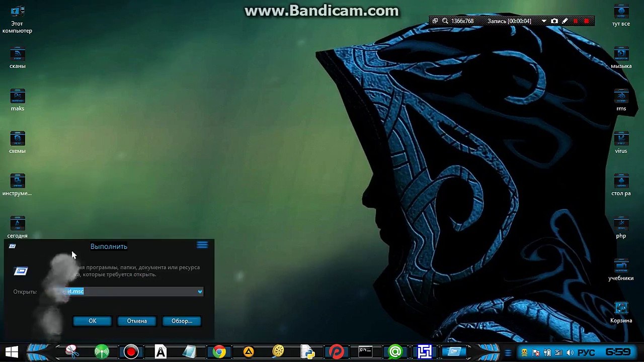Screen dimensions: 644x362
Task: Open the Python icon in taskbar
Action: (x=307, y=352)
